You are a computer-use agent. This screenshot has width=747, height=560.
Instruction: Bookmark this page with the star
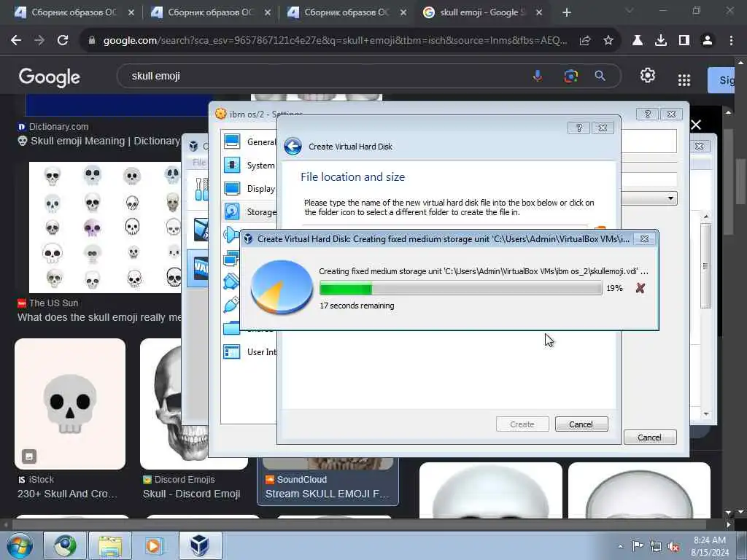[608, 41]
